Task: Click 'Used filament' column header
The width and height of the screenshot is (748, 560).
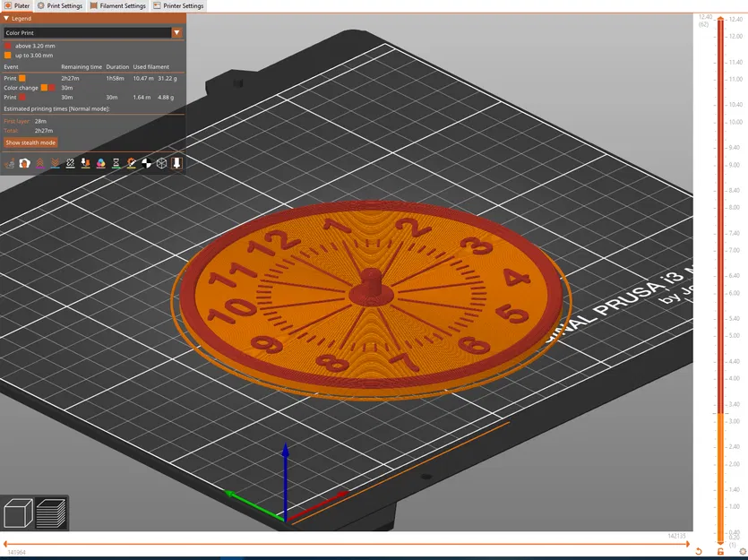Action: pos(150,67)
